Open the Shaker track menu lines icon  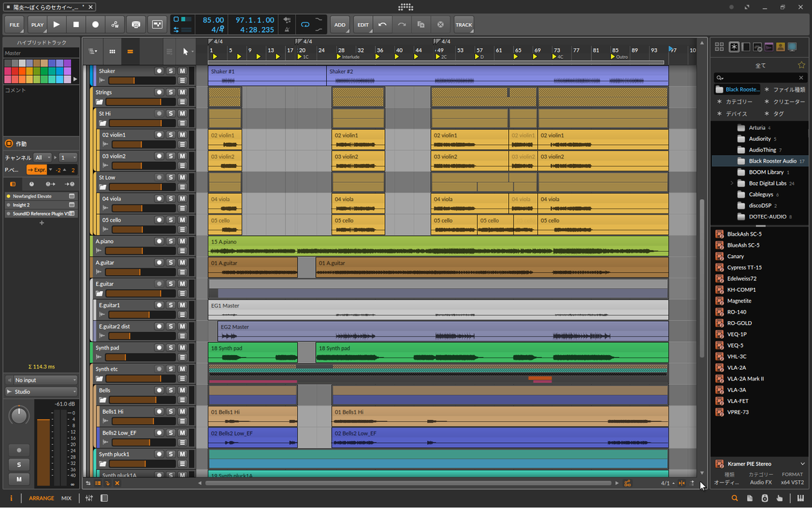182,81
